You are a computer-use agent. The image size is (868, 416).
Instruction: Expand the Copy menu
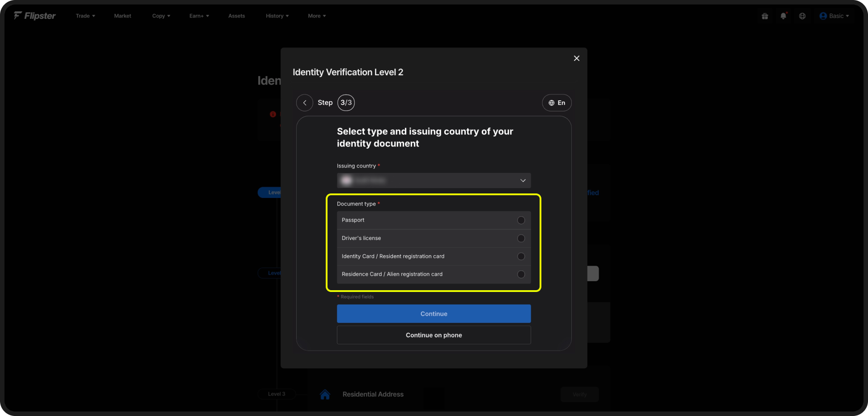[161, 16]
